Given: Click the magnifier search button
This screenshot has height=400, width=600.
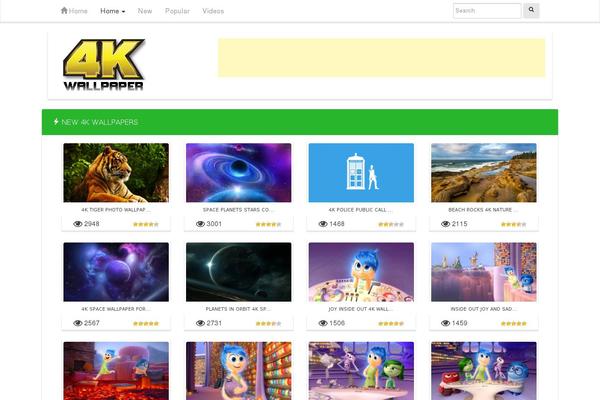Looking at the screenshot, I should click(531, 10).
